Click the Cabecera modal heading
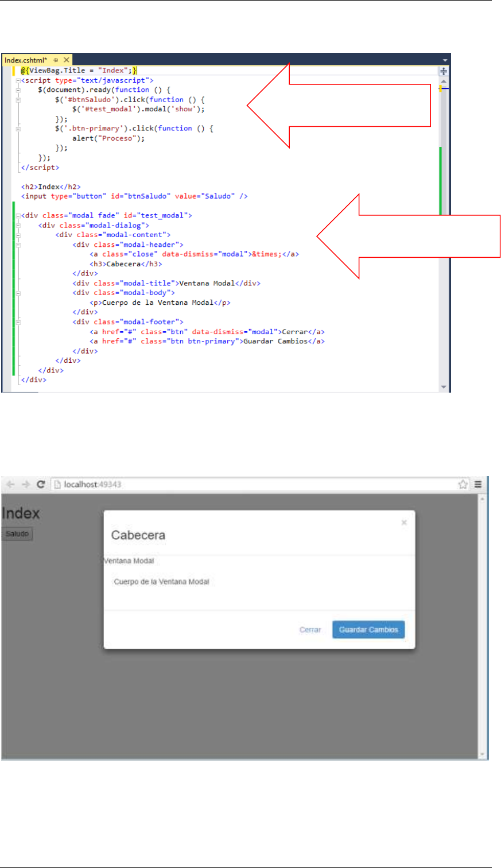The height and width of the screenshot is (868, 501). [x=138, y=536]
